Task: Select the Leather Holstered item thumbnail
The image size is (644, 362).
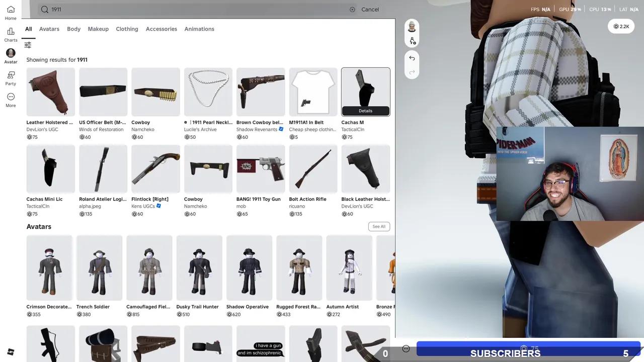Action: 51,92
